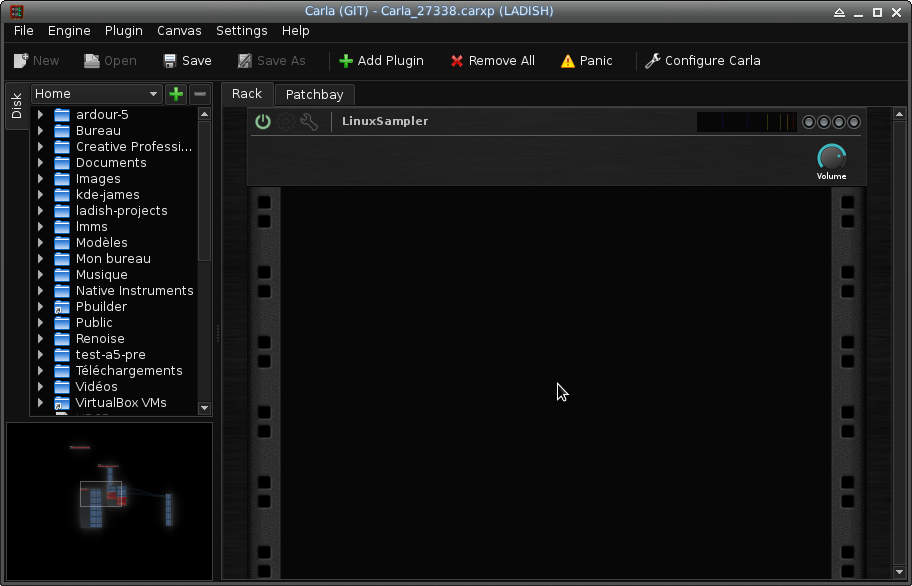Screen dimensions: 912x586
Task: Remove disk folder with minus button
Action: pyautogui.click(x=200, y=94)
